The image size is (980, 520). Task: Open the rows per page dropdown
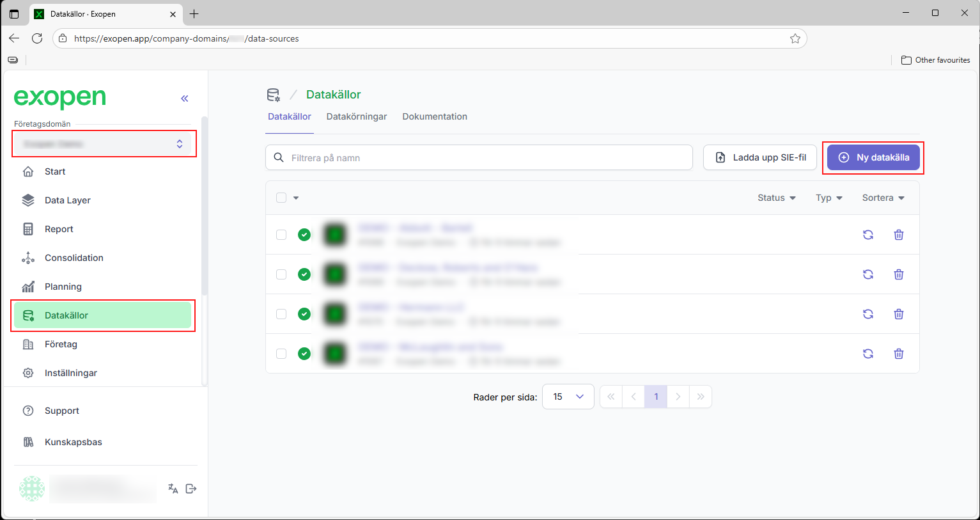[568, 397]
